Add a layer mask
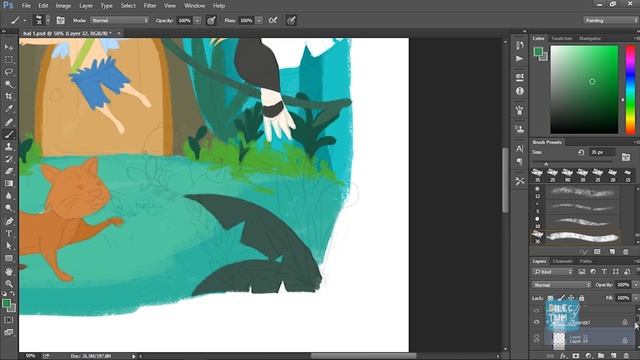 pos(576,356)
